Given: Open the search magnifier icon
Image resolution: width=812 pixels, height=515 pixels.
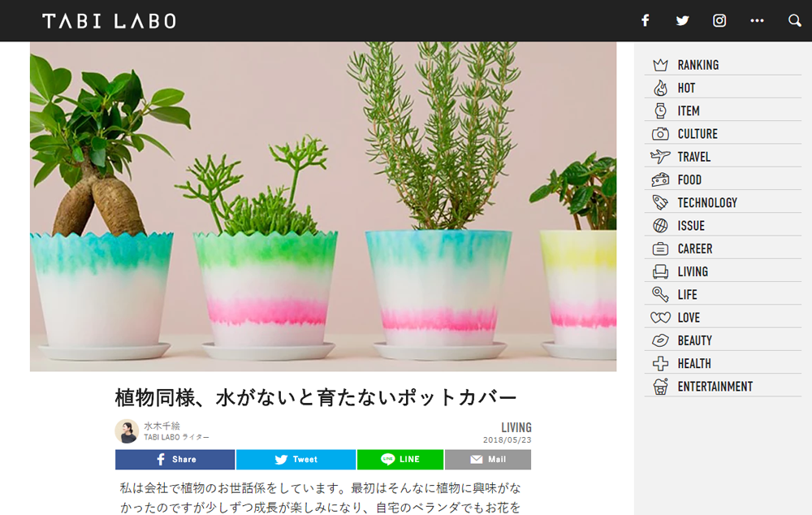Looking at the screenshot, I should coord(794,21).
